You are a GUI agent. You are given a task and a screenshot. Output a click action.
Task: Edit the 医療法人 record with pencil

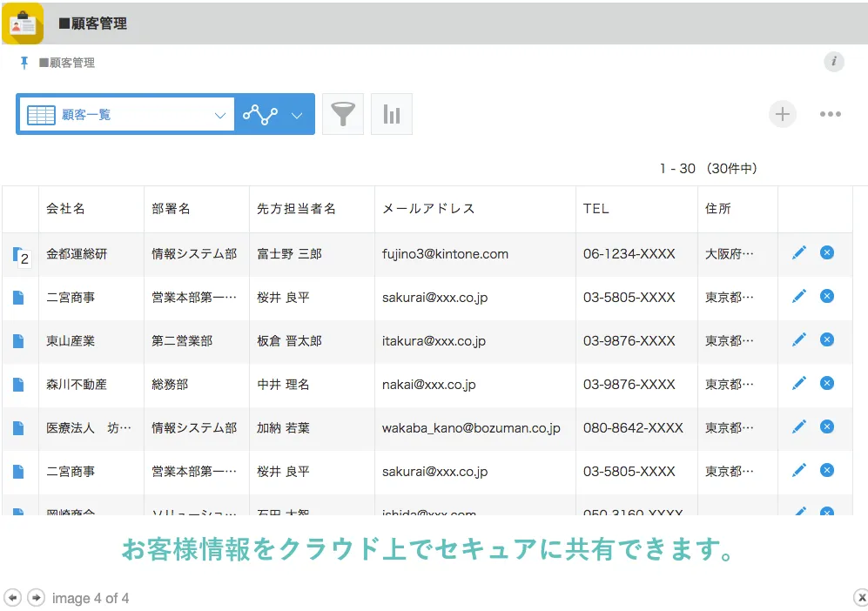coord(798,426)
